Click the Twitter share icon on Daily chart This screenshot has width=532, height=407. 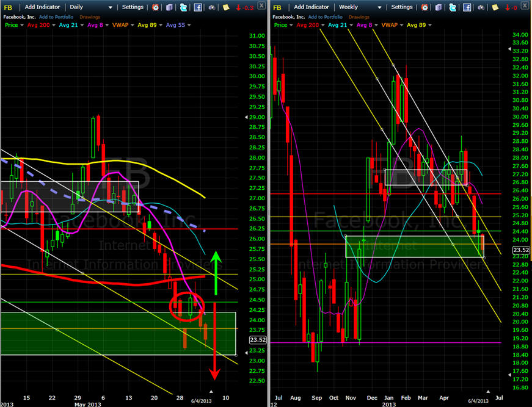[184, 7]
